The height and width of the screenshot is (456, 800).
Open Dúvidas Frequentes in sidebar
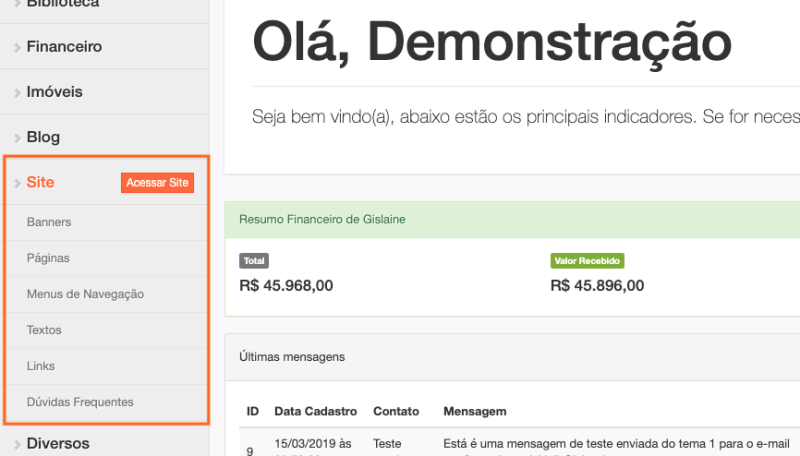tap(80, 402)
